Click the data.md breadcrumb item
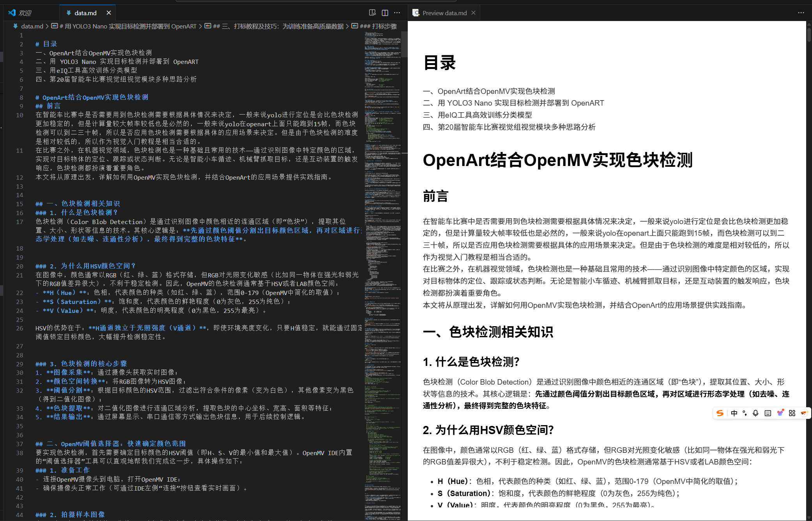The width and height of the screenshot is (812, 521). click(32, 26)
